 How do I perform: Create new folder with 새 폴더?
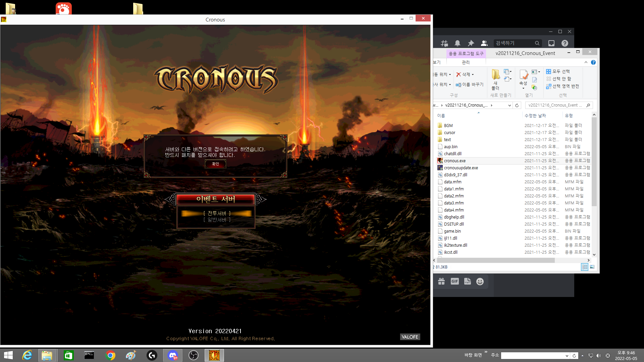click(x=495, y=80)
